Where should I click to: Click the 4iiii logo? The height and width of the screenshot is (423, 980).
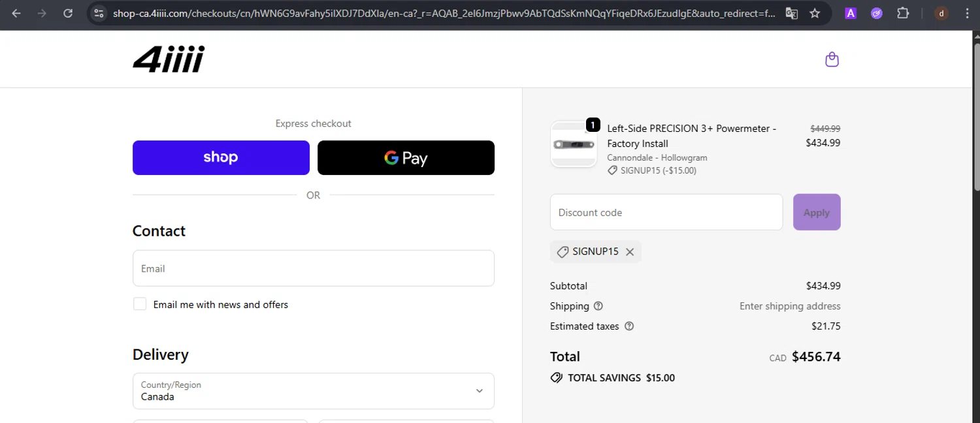point(169,59)
